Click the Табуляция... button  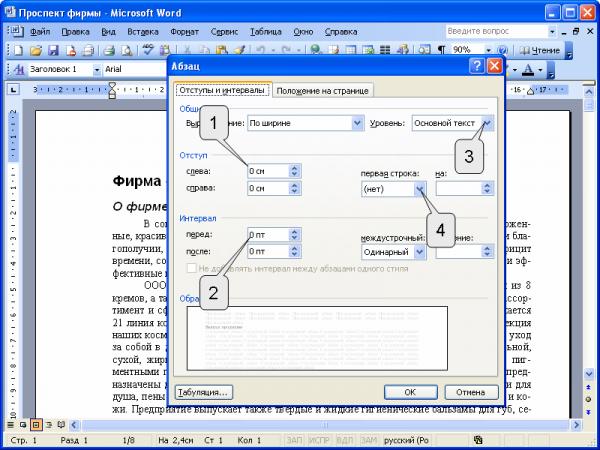(204, 392)
